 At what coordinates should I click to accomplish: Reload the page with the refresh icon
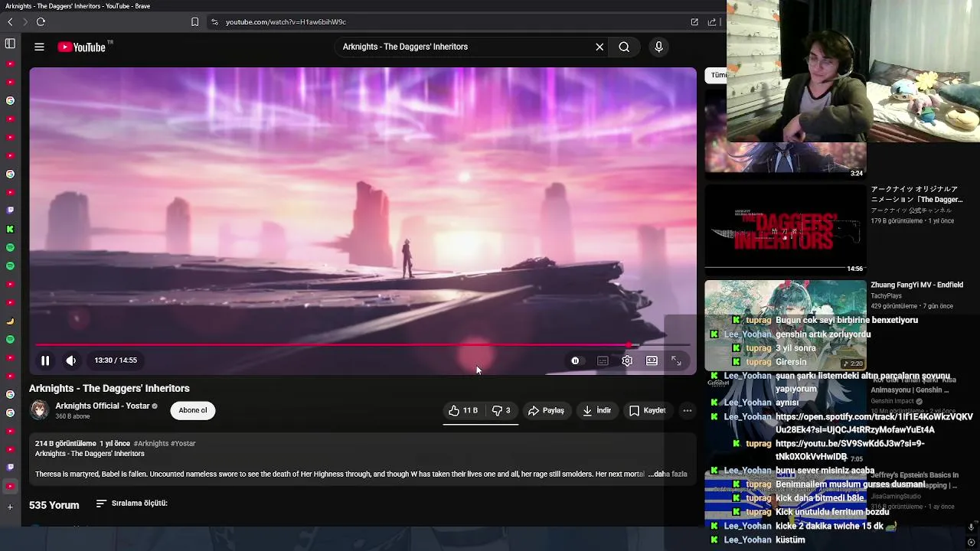(41, 22)
